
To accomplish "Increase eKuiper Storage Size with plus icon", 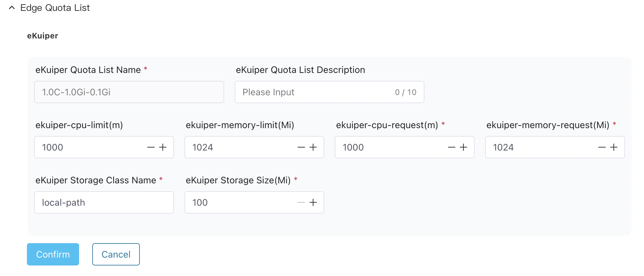I will 313,203.
